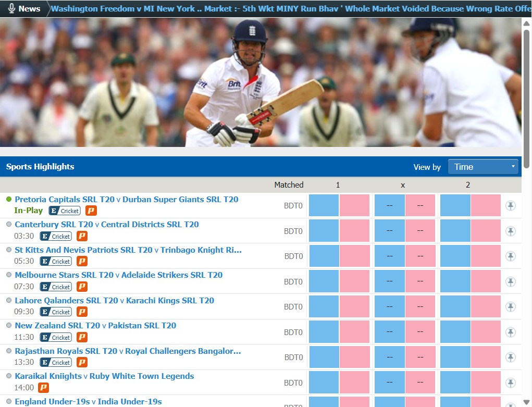Open Melbourne Stars v Adelaide Strikers match
The height and width of the screenshot is (407, 532).
point(118,275)
